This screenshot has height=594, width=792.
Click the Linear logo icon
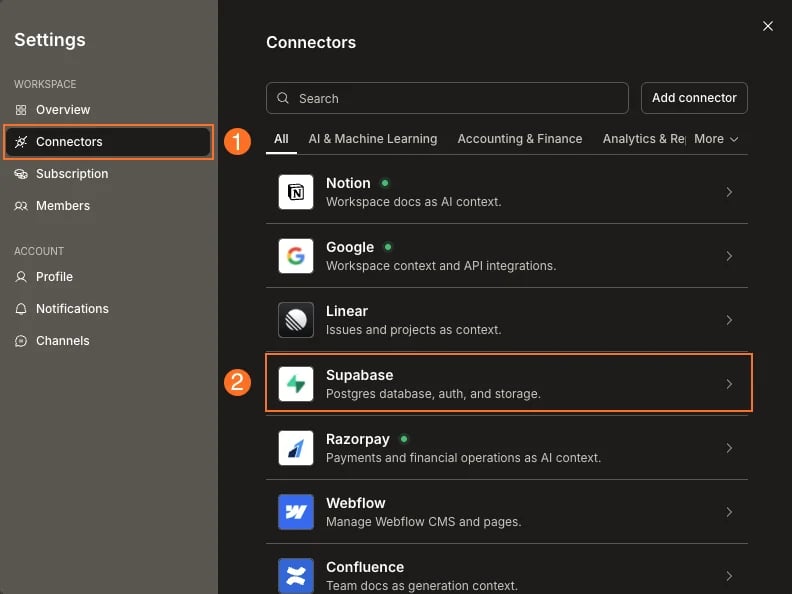pos(296,320)
